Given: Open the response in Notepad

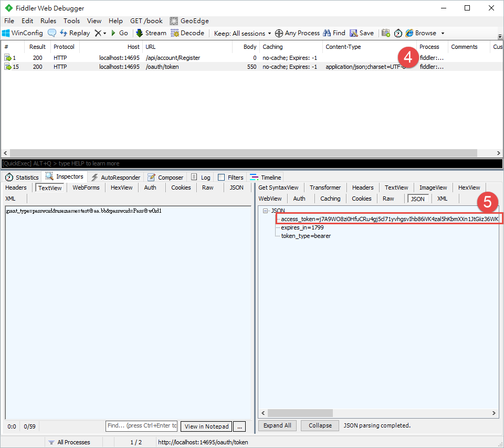Looking at the screenshot, I should coord(206,426).
